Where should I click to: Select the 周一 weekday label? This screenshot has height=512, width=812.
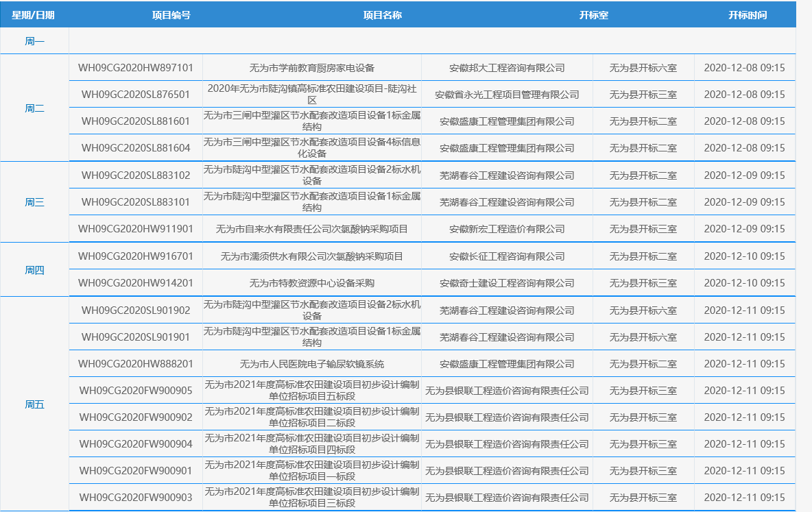point(34,41)
